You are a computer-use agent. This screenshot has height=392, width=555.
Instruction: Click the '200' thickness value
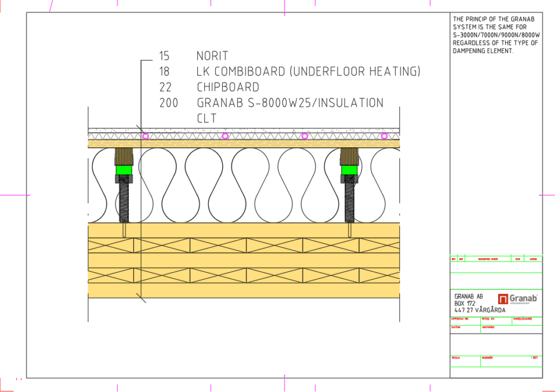click(x=169, y=103)
